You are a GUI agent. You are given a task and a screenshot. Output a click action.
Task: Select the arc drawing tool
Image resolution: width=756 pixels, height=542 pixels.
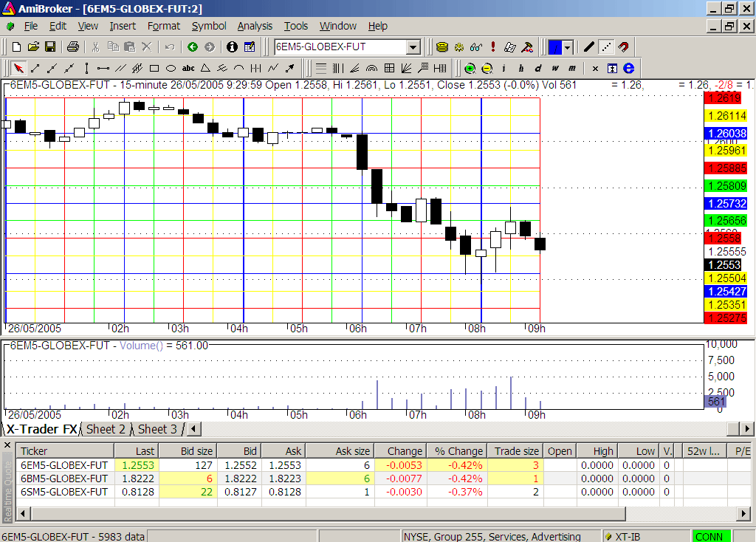(x=238, y=68)
